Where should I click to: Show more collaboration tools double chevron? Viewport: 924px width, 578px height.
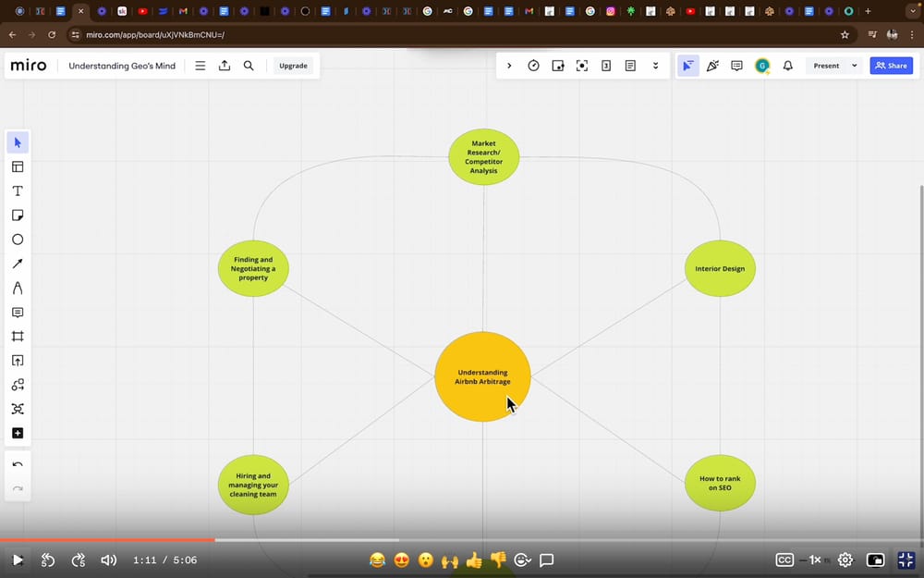[655, 66]
